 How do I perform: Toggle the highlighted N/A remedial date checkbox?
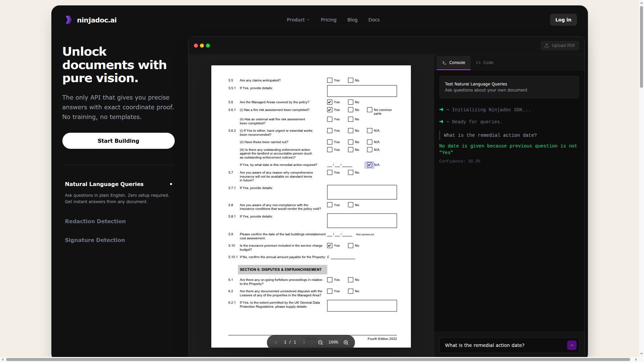[369, 165]
